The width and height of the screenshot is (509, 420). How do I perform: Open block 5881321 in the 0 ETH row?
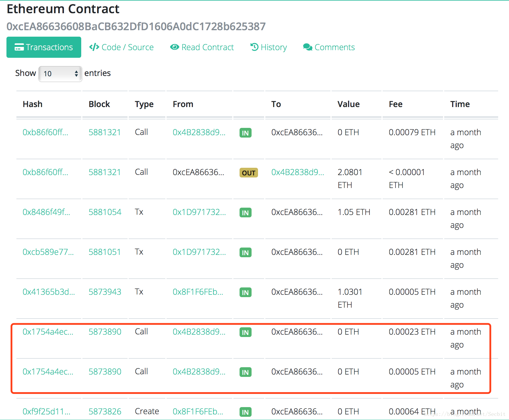[105, 132]
